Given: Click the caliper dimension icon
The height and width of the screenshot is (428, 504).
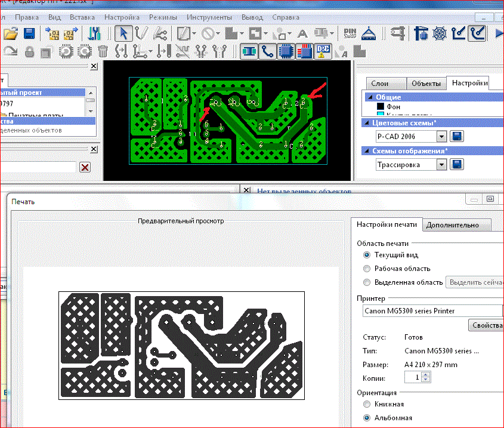Looking at the screenshot, I should click(x=397, y=33).
